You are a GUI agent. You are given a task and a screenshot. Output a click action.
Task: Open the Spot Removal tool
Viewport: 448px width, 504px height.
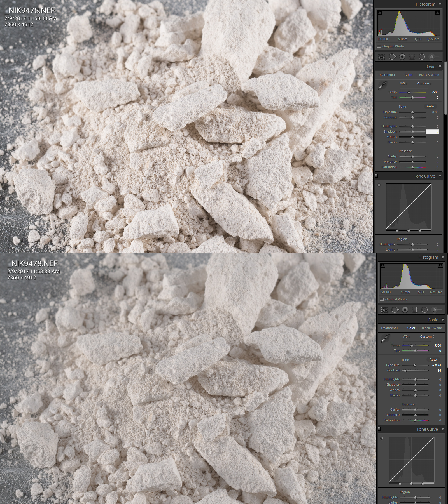(392, 56)
